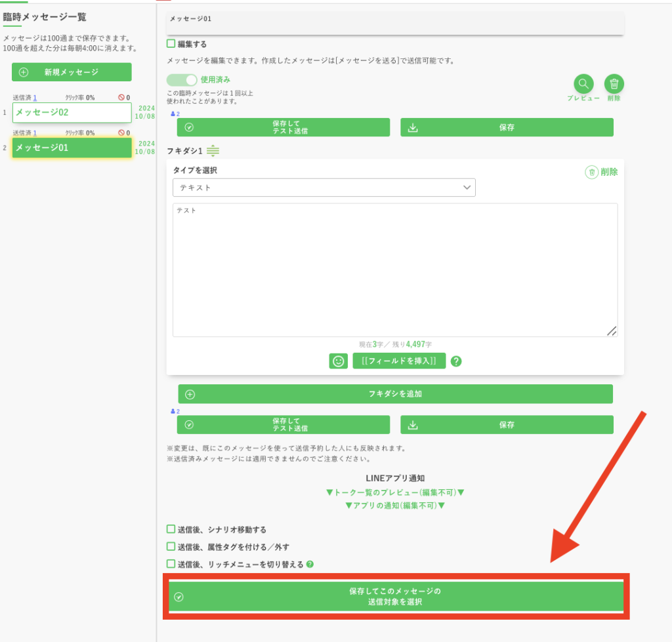Check 送信後、属性タグを付ける／外す option
672x642 pixels.
point(171,546)
